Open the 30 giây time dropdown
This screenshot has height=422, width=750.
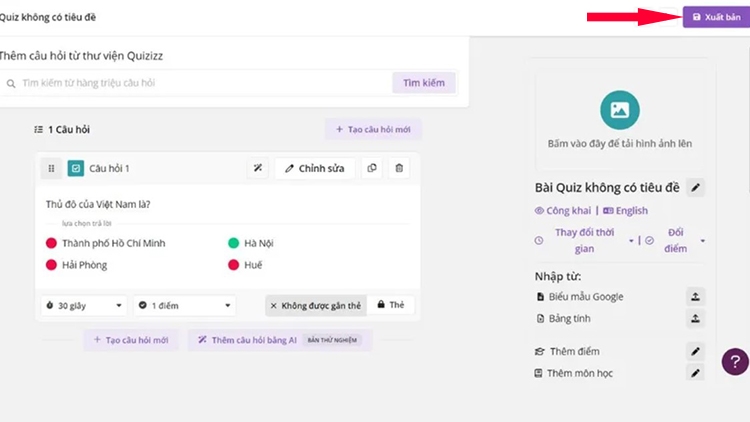(84, 305)
